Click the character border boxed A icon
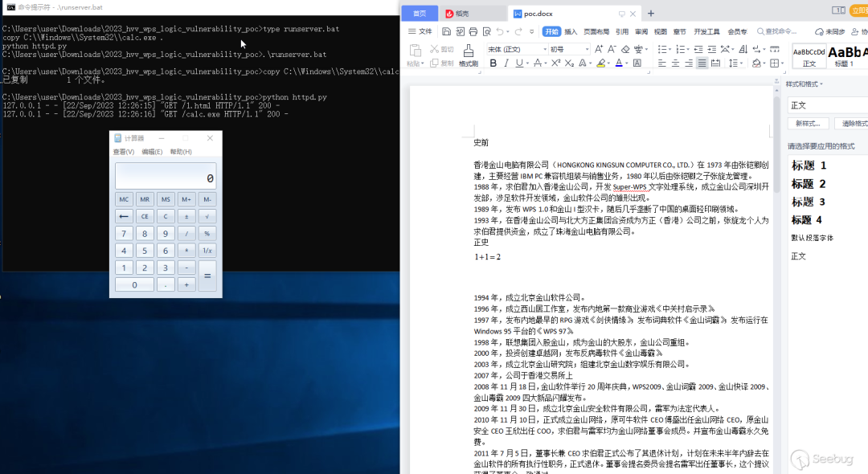This screenshot has height=474, width=868. pos(637,63)
